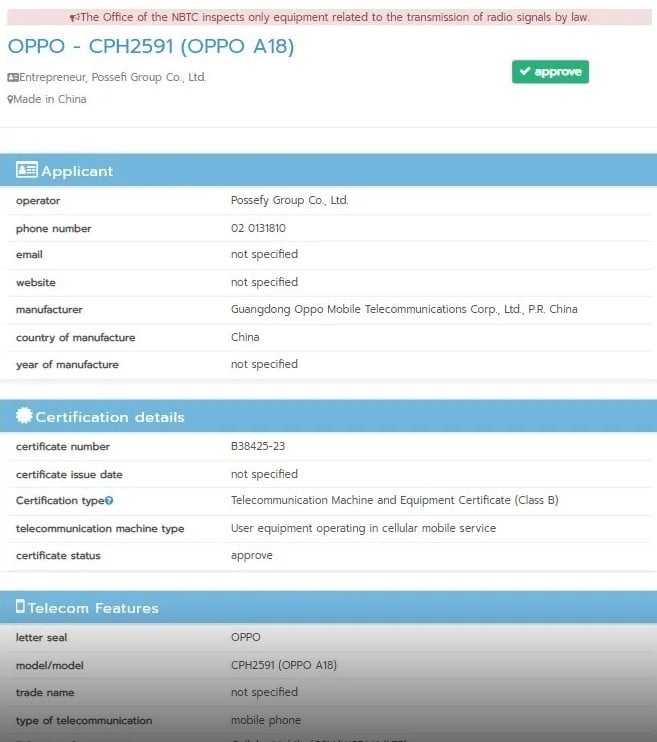This screenshot has width=657, height=742.
Task: Click the checkmark inside approve button
Action: click(x=525, y=71)
